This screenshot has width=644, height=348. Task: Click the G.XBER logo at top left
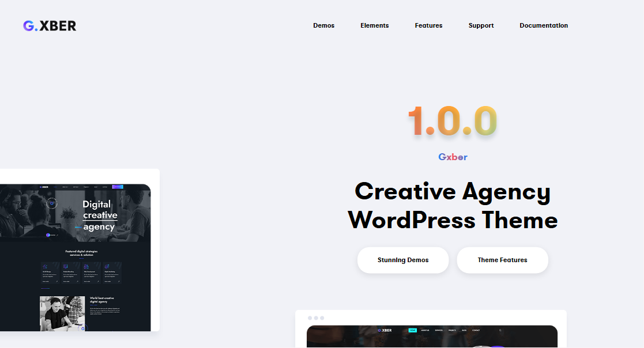coord(49,25)
